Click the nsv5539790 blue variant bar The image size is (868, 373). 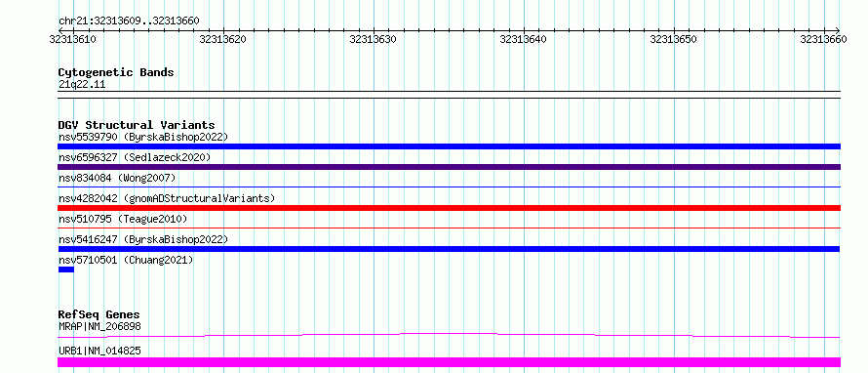coord(449,146)
